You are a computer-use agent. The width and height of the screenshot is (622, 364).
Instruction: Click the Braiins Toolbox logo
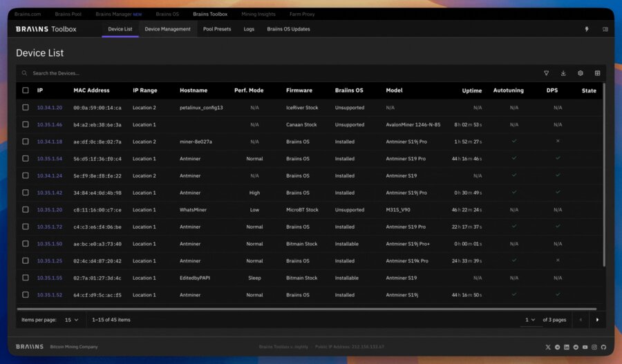click(x=46, y=29)
